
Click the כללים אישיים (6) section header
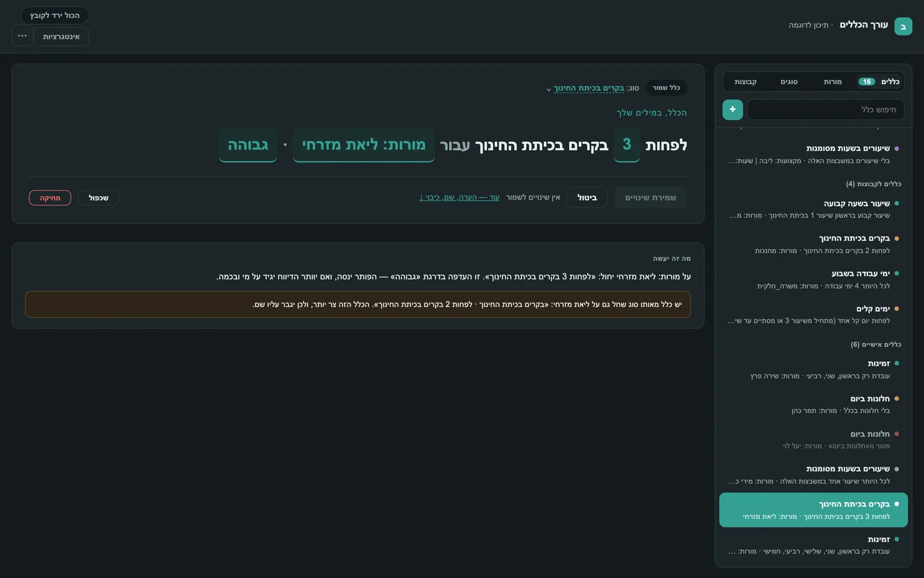[x=876, y=344]
